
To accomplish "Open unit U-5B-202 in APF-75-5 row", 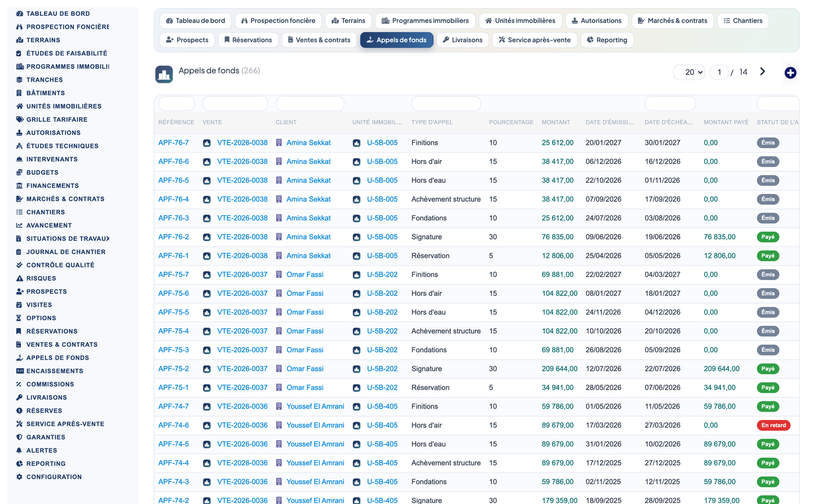I will pos(382,312).
